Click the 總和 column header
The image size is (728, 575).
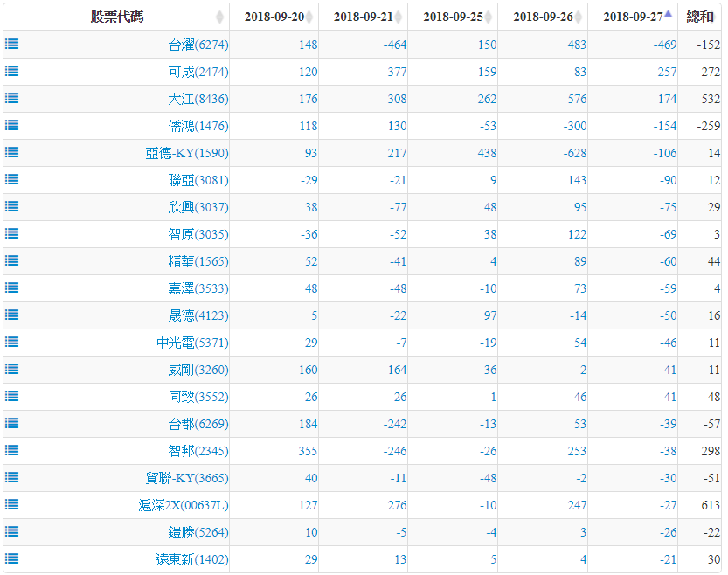click(x=699, y=17)
